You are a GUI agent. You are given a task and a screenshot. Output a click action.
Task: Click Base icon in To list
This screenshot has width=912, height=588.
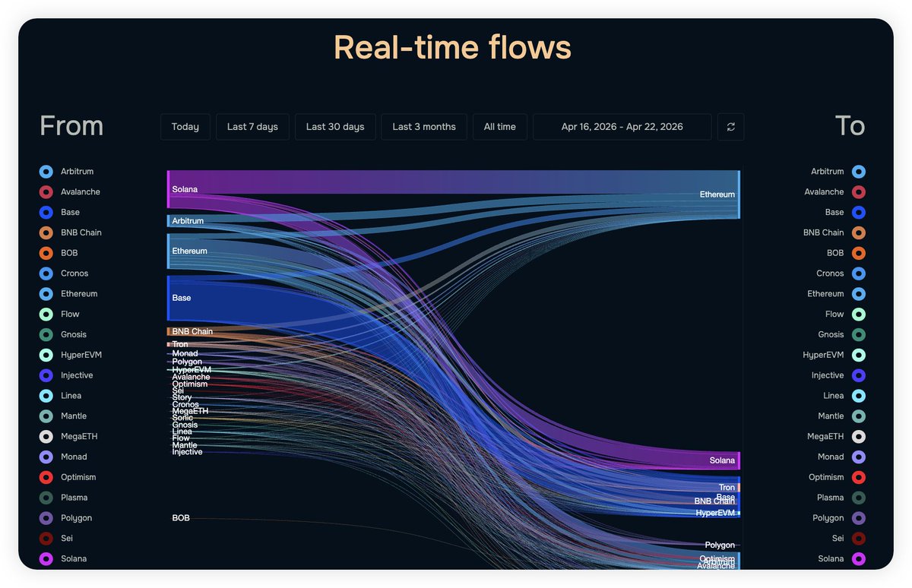click(x=859, y=213)
